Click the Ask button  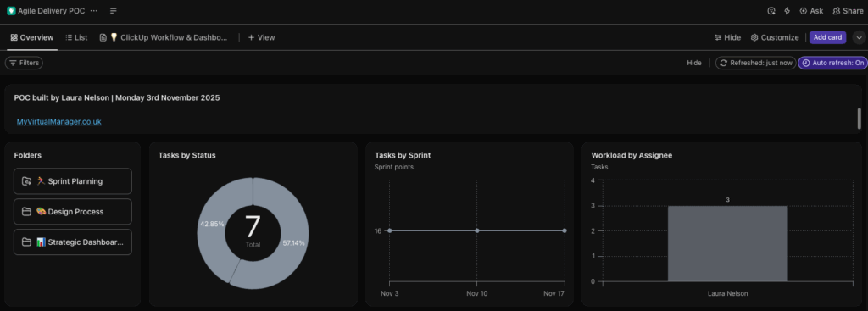pos(811,11)
